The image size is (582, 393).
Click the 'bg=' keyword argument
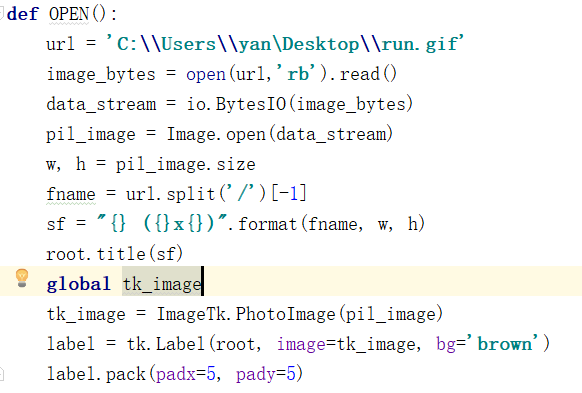[x=451, y=344]
